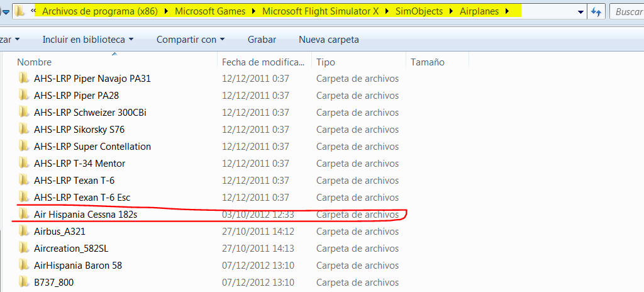The height and width of the screenshot is (292, 644).
Task: Click the folder icon in the address bar
Action: coord(20,11)
